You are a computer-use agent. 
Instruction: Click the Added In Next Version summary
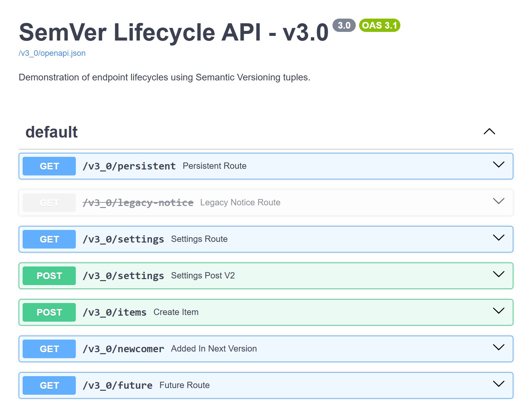click(214, 349)
